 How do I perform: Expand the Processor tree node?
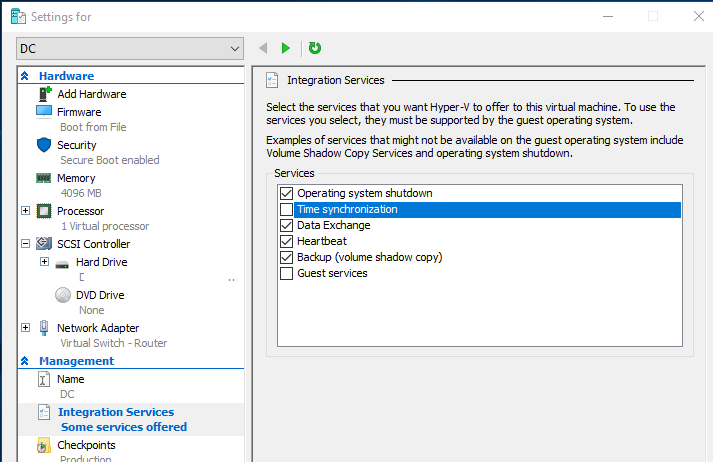click(25, 211)
